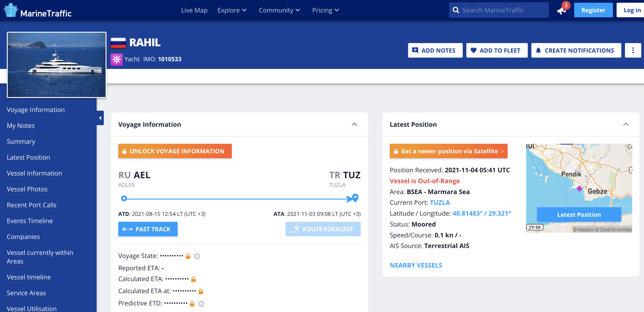The height and width of the screenshot is (312, 644).
Task: Collapse the Voyage Information panel
Action: point(354,124)
